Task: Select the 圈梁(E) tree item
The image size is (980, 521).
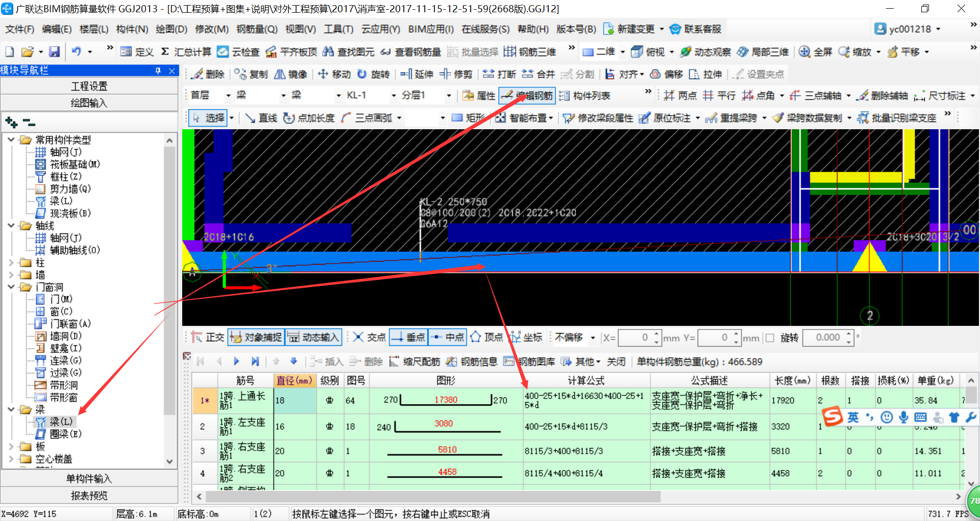Action: 65,434
